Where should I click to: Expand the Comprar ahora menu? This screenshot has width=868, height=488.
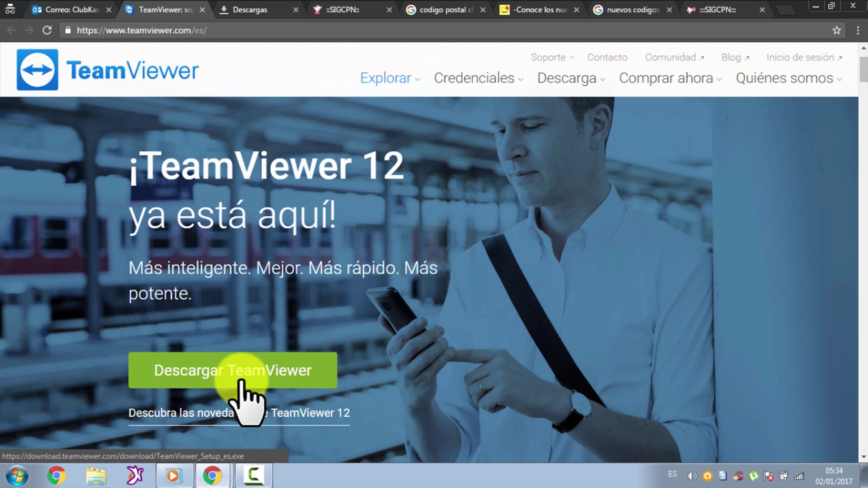[x=669, y=78]
